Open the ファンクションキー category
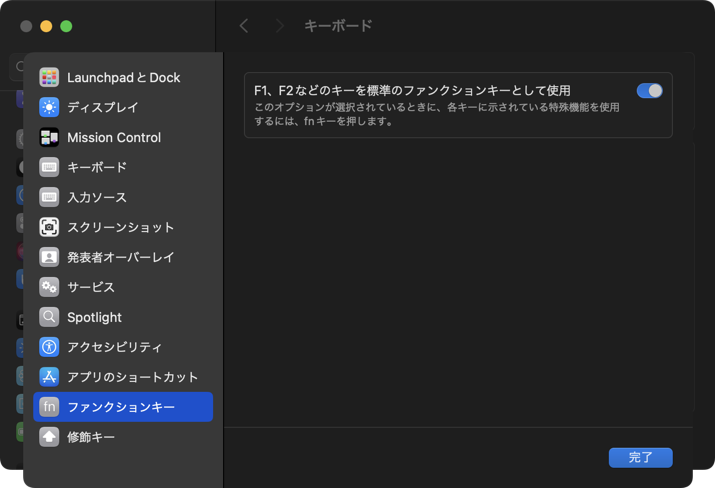The image size is (715, 488). point(121,407)
